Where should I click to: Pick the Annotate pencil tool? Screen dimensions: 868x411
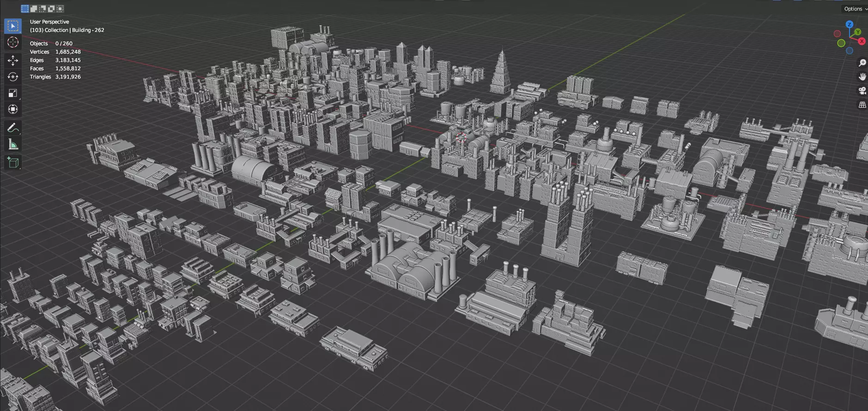[x=13, y=128]
